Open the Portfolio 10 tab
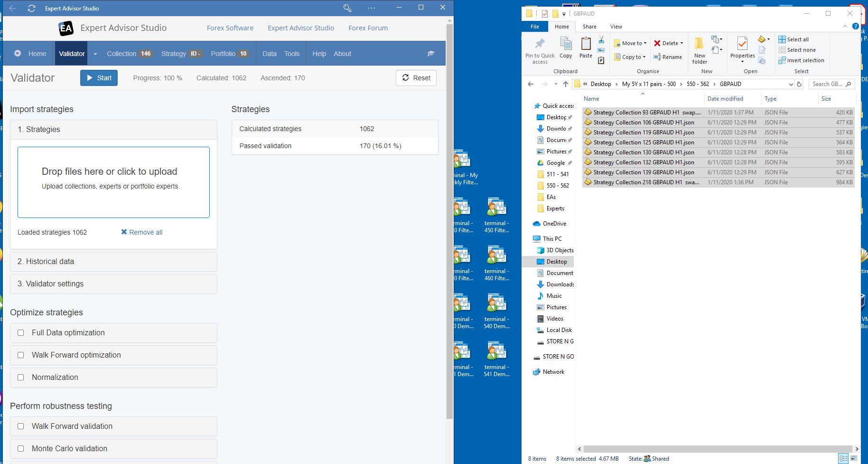Viewport: 868px width, 464px height. 230,54
